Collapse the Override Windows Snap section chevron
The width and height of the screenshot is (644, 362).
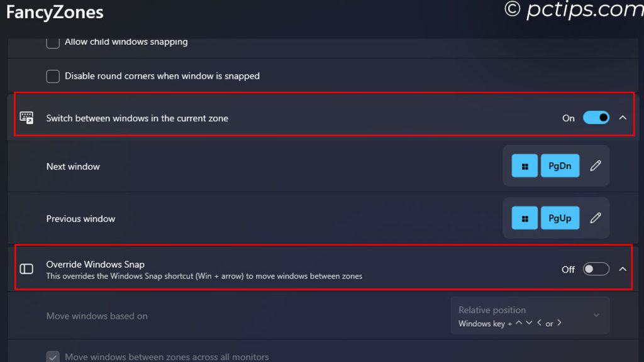pyautogui.click(x=623, y=269)
